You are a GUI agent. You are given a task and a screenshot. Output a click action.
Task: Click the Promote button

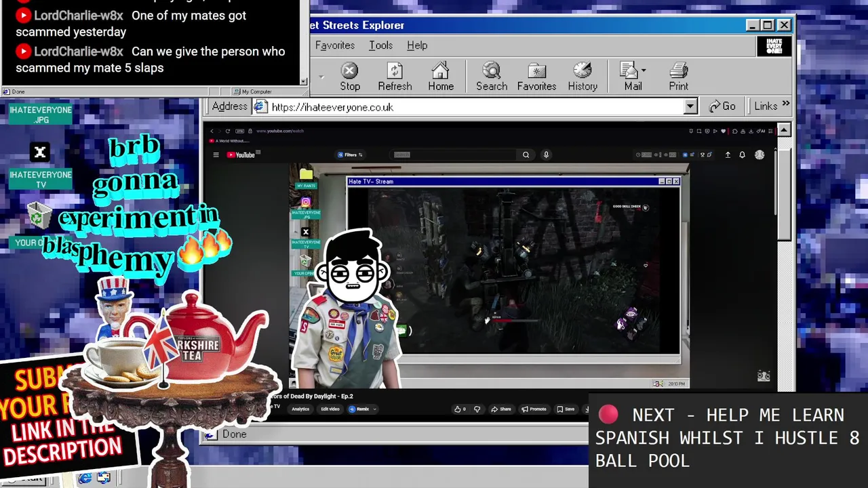click(534, 409)
